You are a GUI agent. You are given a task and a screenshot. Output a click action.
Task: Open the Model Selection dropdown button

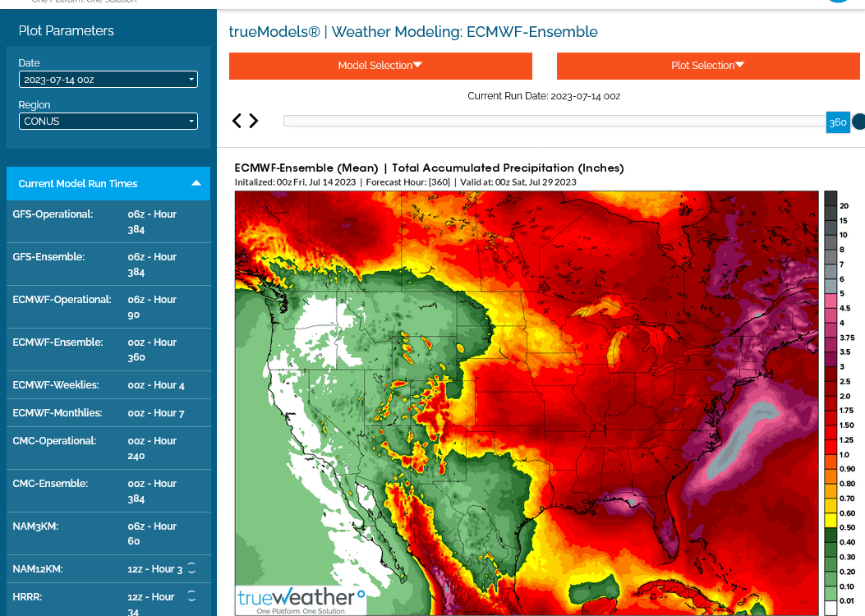380,66
